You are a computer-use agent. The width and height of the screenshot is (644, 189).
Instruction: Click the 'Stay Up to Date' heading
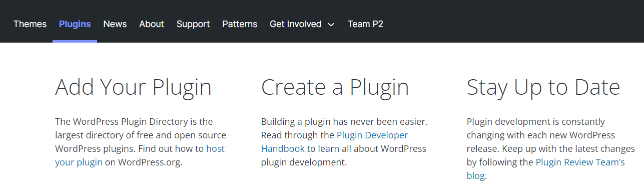coord(543,87)
